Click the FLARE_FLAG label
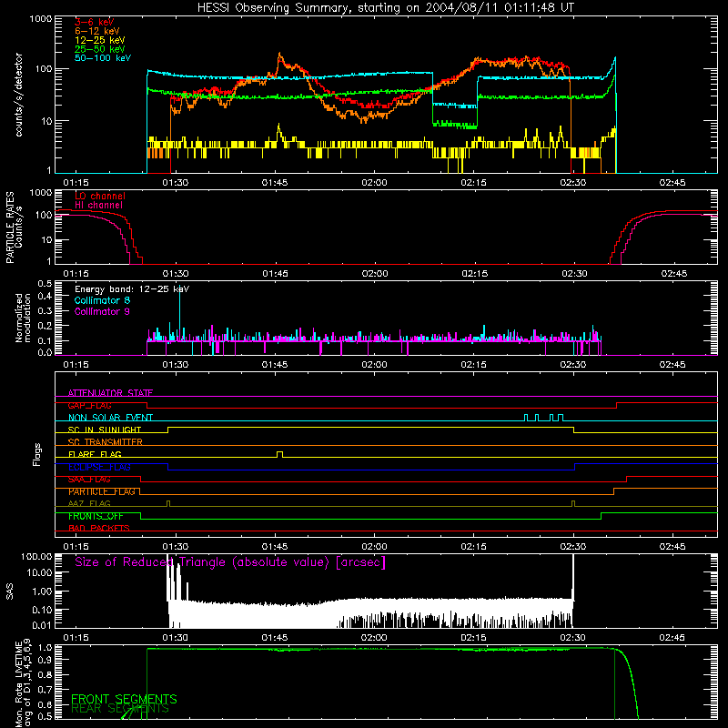728x728 pixels. tap(95, 454)
